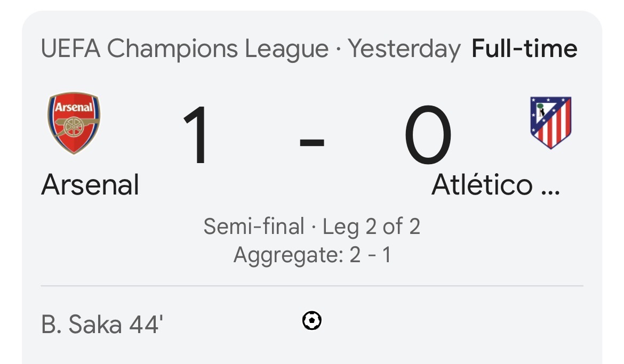Click the Atlético Madrid club crest
This screenshot has width=624, height=364.
click(x=551, y=123)
